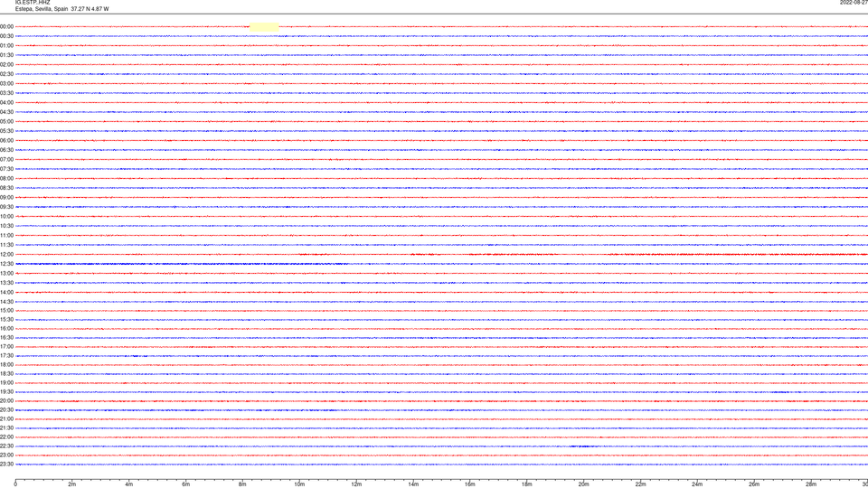Select the '10m' axis tick label
The image size is (868, 488).
pyautogui.click(x=299, y=484)
